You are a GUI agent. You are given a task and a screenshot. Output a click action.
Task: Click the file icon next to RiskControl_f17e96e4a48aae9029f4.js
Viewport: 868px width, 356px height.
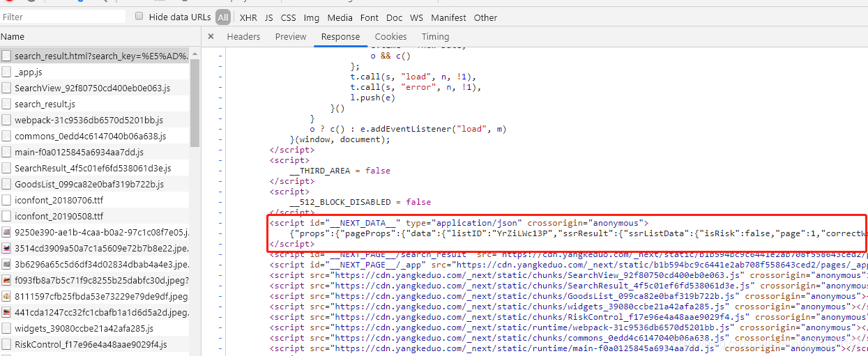coord(6,344)
